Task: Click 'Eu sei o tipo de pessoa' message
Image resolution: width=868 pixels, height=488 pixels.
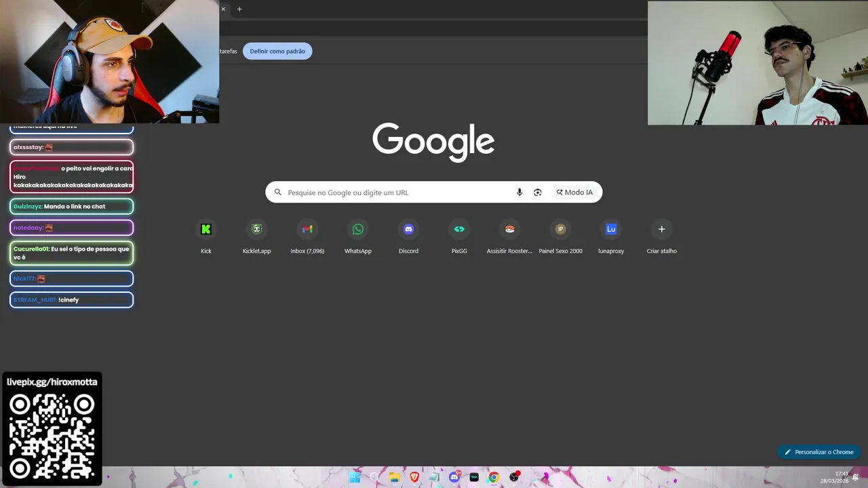Action: pos(71,253)
